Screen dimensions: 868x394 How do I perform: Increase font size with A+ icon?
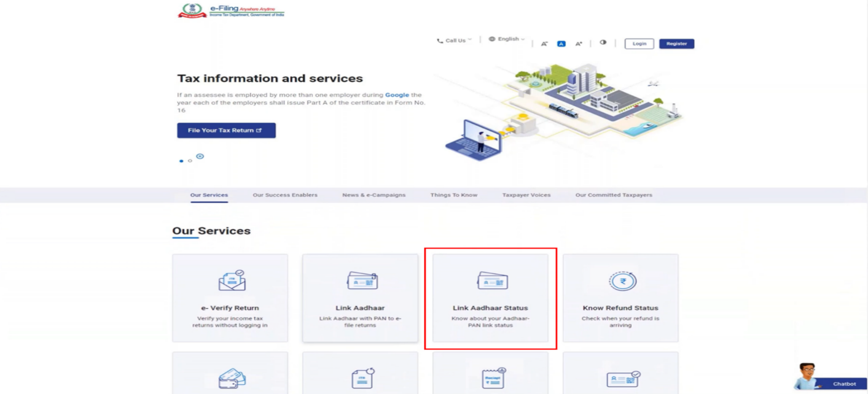point(579,44)
